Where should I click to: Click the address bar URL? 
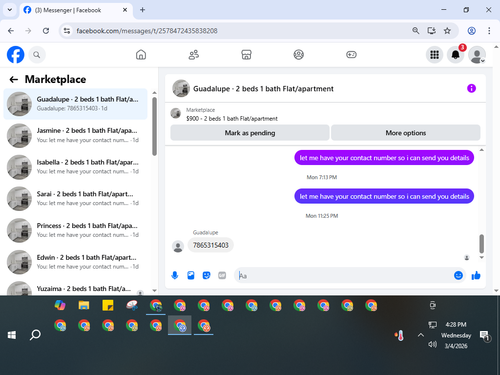pos(147,31)
